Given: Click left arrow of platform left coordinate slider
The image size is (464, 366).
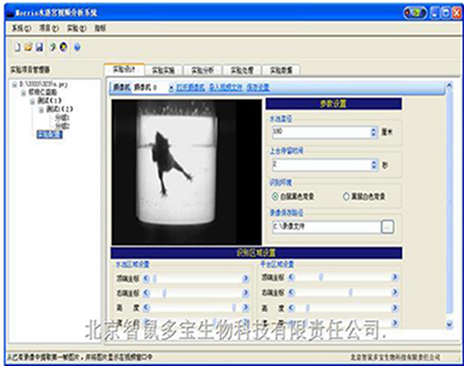Looking at the screenshot, I should tap(292, 292).
